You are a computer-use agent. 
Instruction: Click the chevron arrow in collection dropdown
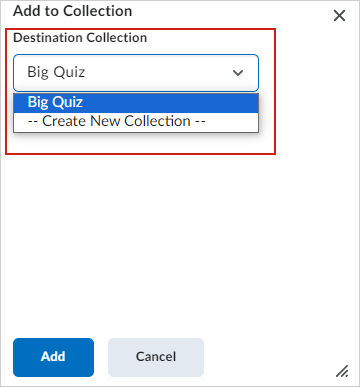tap(238, 73)
